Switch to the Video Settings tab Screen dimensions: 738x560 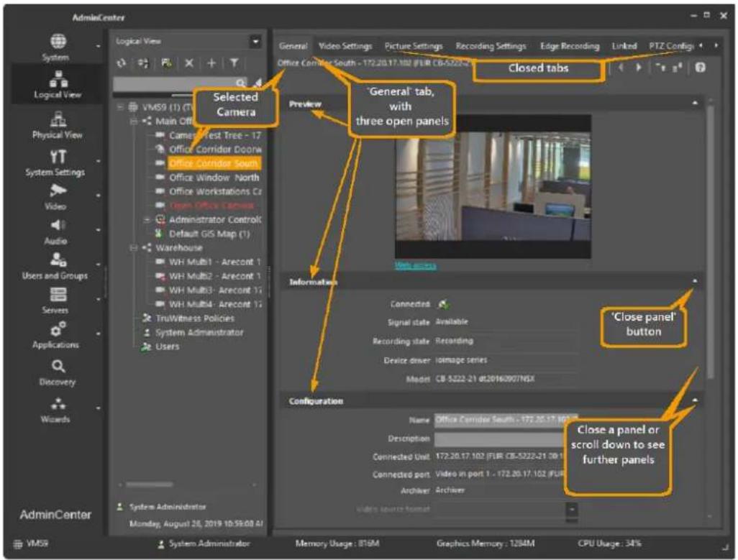(345, 46)
